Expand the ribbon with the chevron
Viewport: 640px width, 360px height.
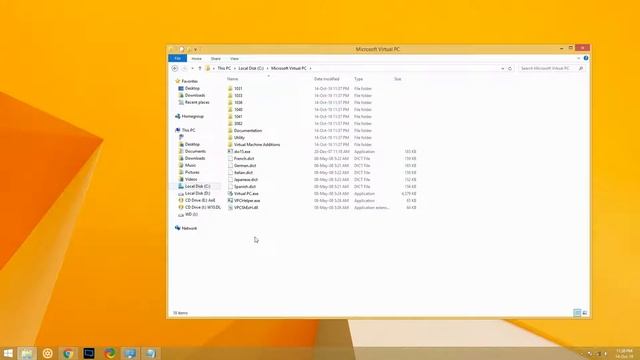click(x=578, y=58)
